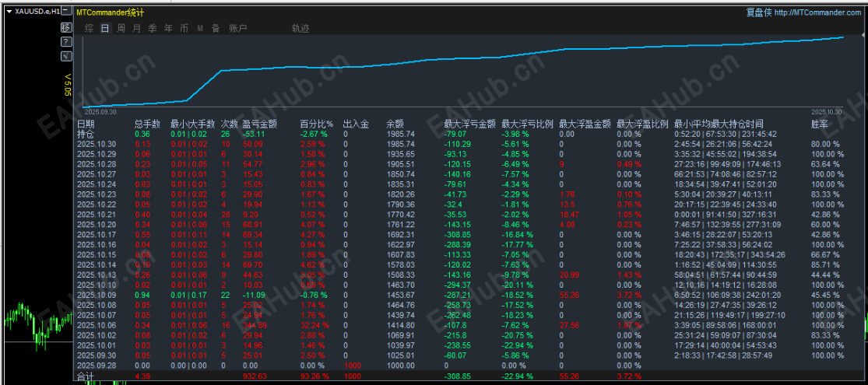
Task: Click the 胜率 win rate column header
Action: [x=819, y=124]
